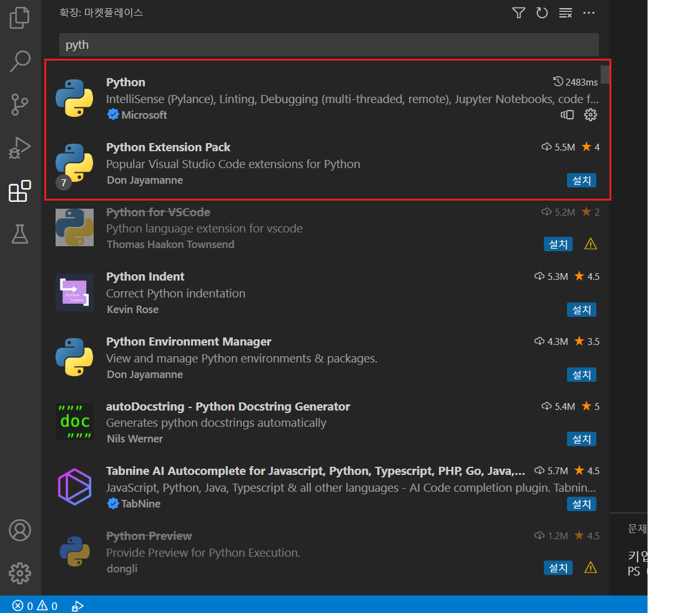Click the Python Preview logo thumbnail
Viewport: 700px width, 613px height.
point(74,551)
